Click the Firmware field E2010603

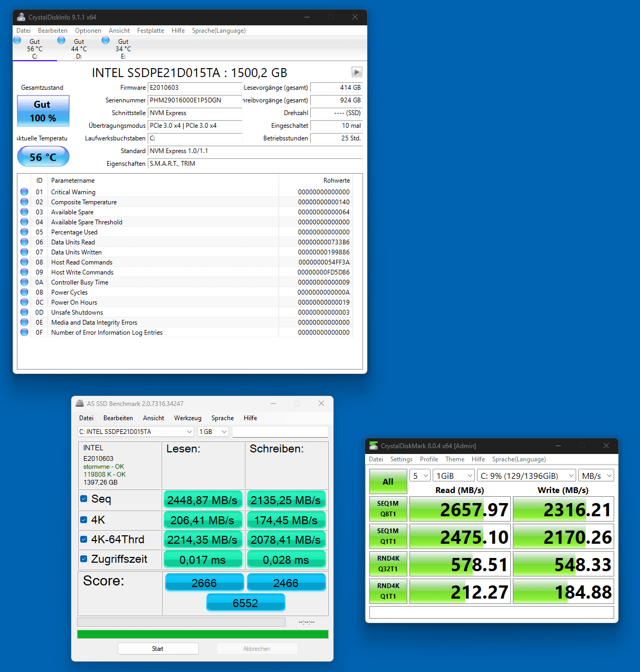[x=195, y=88]
